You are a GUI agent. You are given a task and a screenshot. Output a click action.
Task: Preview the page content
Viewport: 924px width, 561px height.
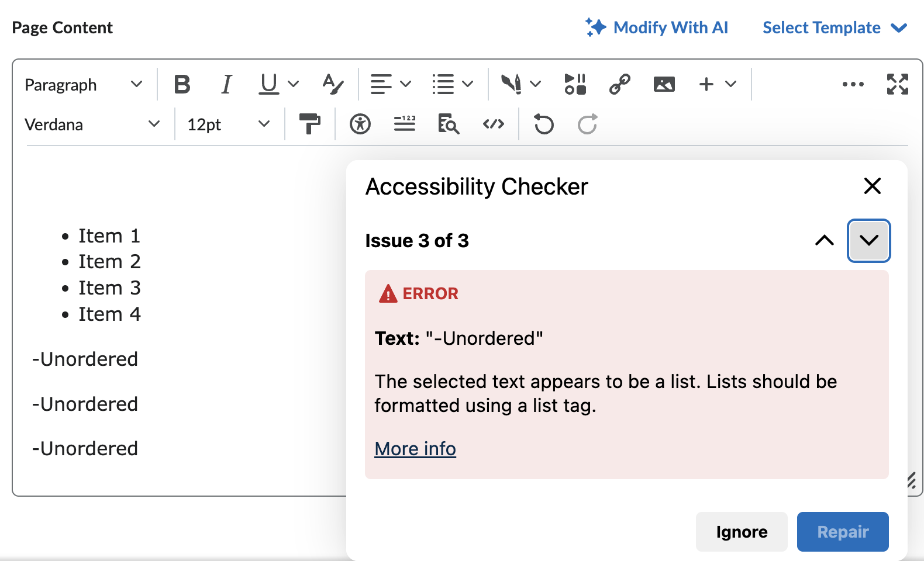point(449,124)
